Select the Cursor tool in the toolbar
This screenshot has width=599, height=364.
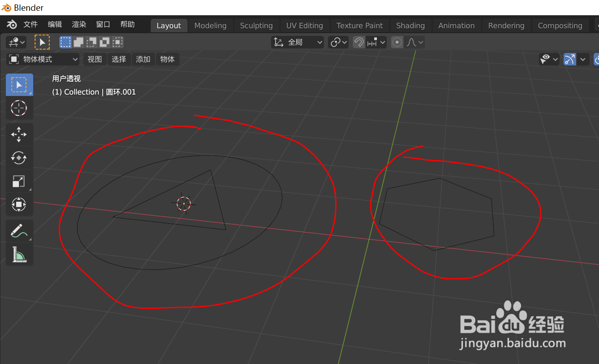19,108
